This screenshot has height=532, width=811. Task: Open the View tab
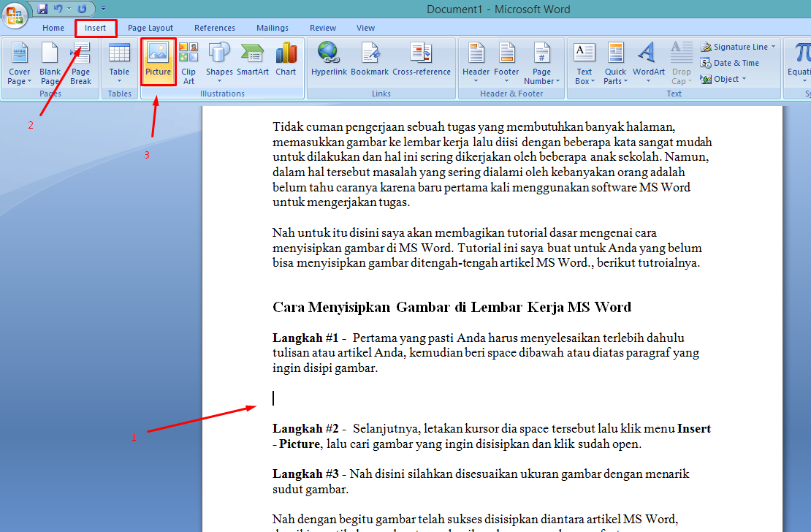click(365, 28)
